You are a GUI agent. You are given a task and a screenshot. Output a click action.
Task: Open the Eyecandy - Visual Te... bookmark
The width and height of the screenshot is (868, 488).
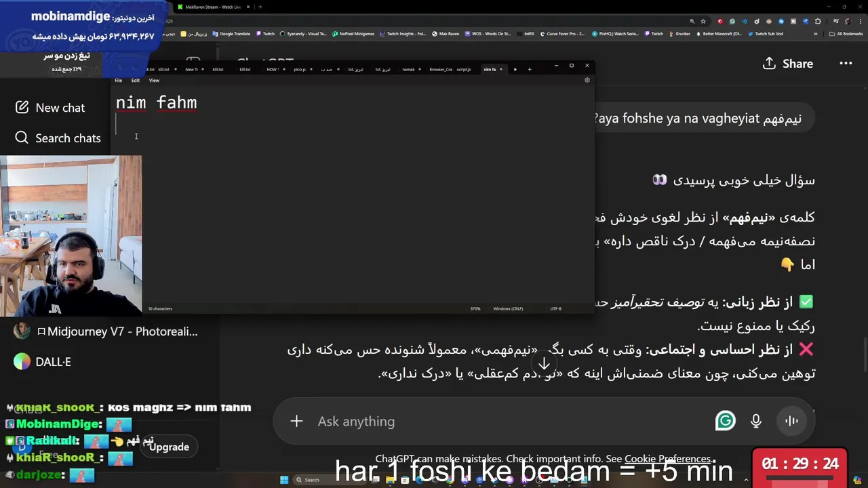pyautogui.click(x=303, y=34)
